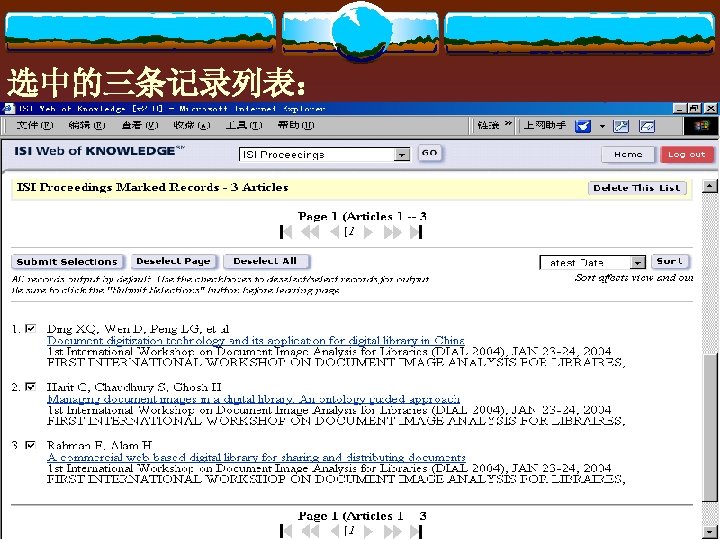Open 'A commercial web based digital library' link
This screenshot has height=540, width=720.
[256, 457]
